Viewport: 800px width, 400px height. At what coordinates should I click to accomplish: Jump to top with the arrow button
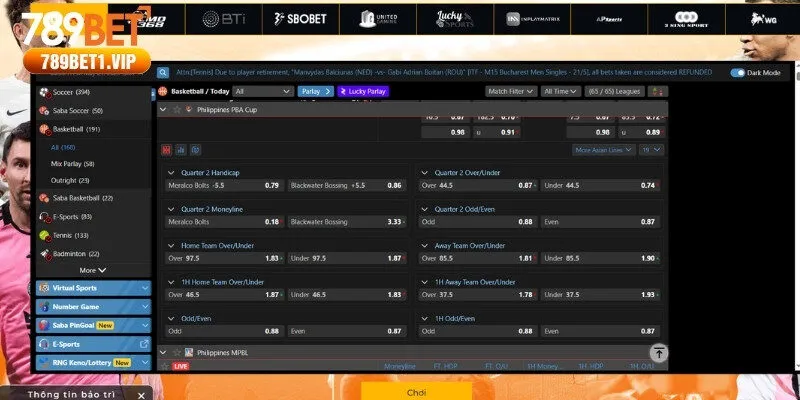point(659,353)
